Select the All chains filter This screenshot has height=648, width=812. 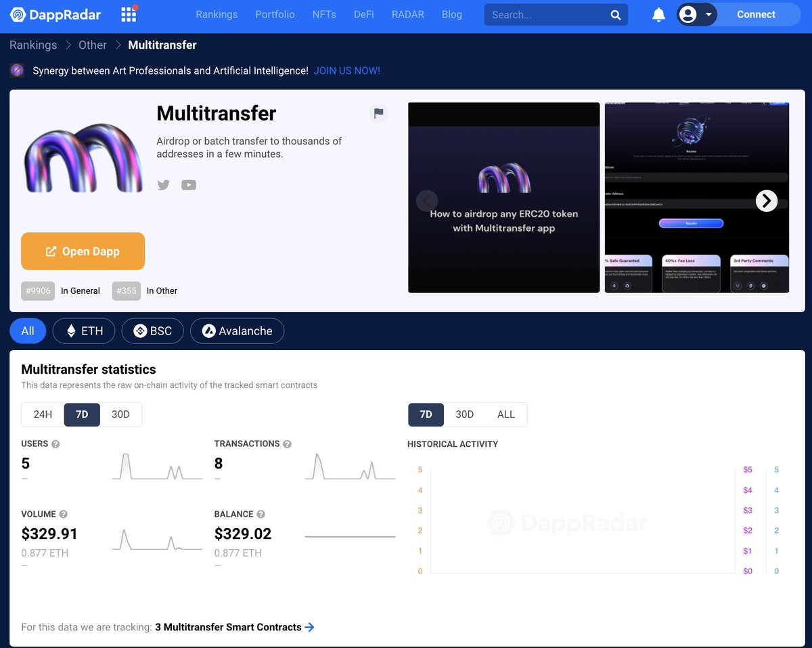28,331
